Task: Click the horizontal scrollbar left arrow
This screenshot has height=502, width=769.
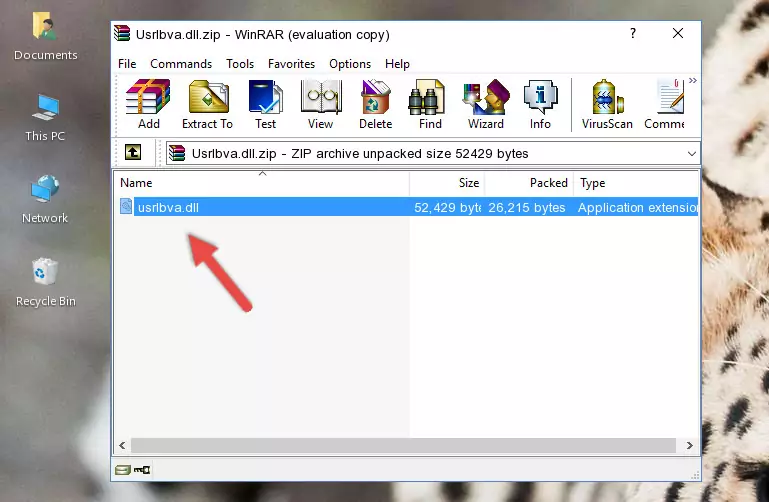Action: 123,445
